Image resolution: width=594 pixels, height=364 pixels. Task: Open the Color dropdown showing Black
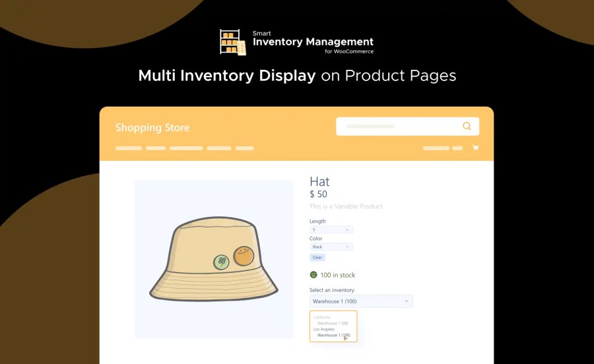point(331,247)
